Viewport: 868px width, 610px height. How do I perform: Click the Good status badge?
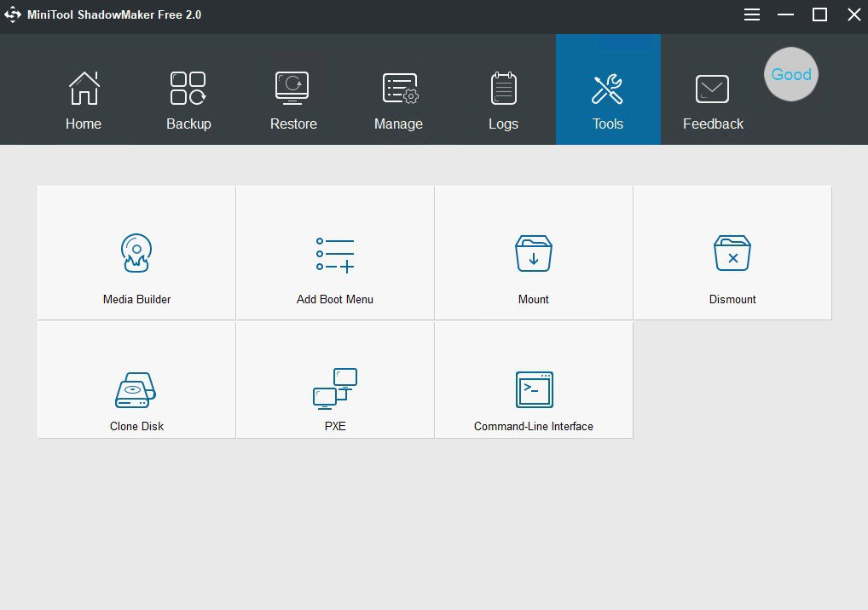pyautogui.click(x=790, y=74)
